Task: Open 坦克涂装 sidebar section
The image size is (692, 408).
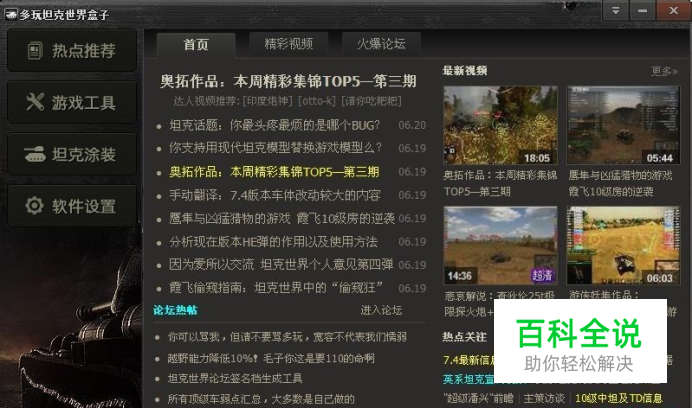Action: pos(72,155)
